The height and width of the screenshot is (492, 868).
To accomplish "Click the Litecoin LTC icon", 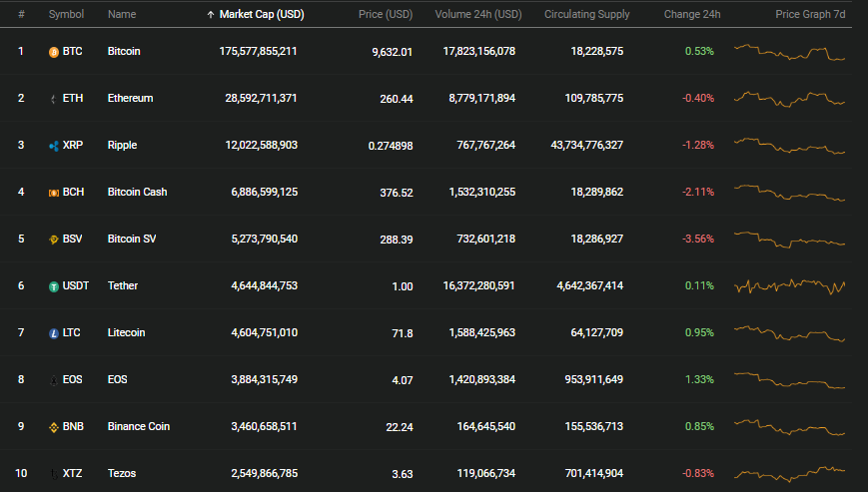I will pos(54,334).
